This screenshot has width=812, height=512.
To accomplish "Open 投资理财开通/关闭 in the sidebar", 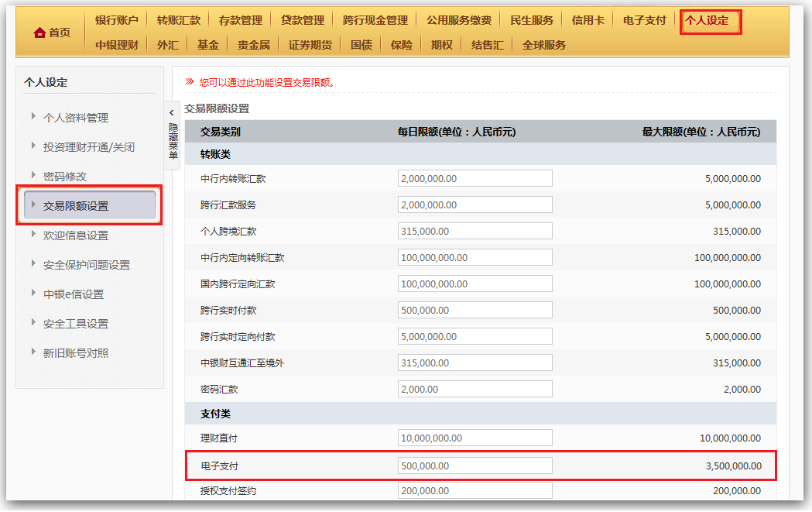I will 88,146.
